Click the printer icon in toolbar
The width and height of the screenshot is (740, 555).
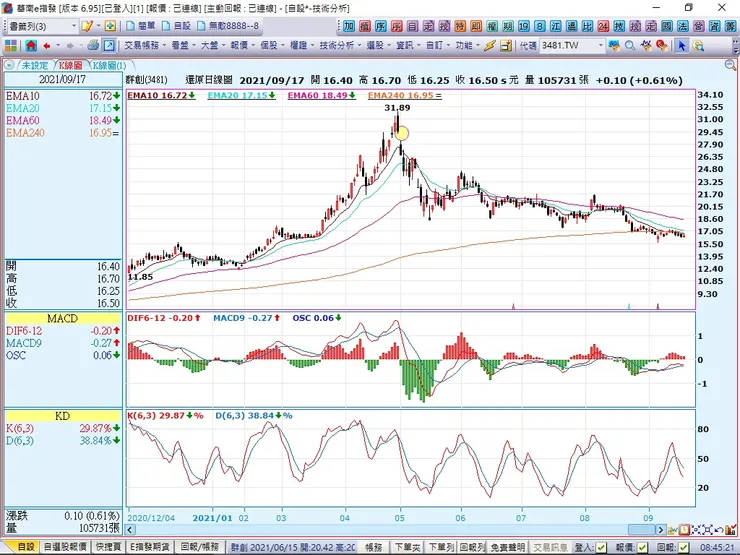tap(93, 46)
